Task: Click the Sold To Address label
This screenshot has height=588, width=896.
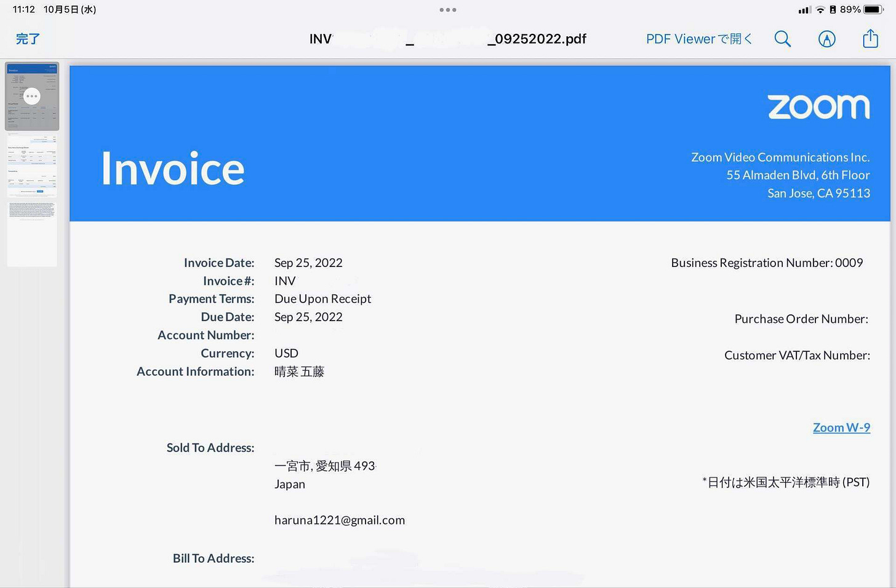Action: [210, 448]
